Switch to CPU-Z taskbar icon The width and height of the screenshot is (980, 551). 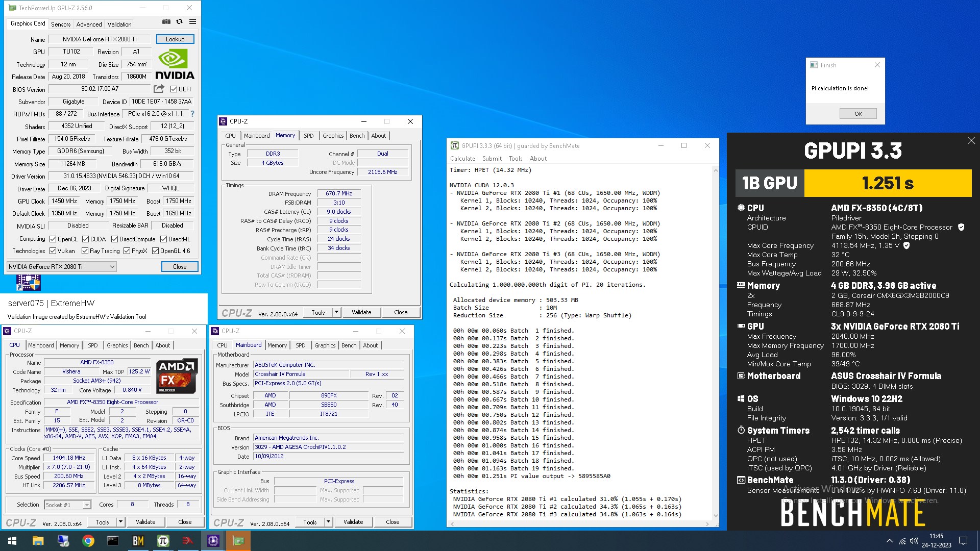coord(213,541)
